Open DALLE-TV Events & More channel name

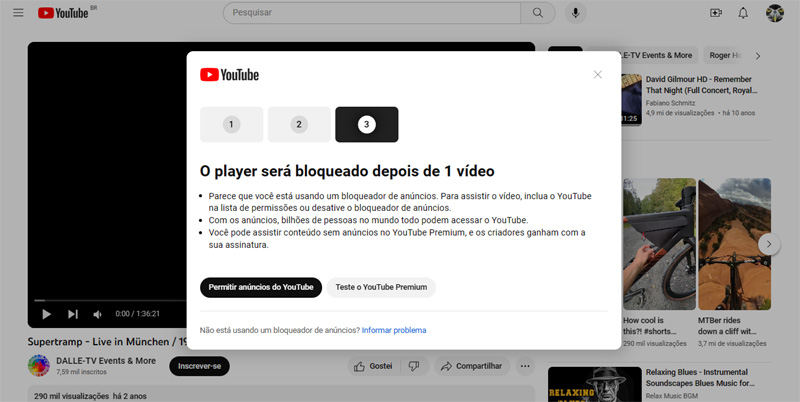click(106, 361)
